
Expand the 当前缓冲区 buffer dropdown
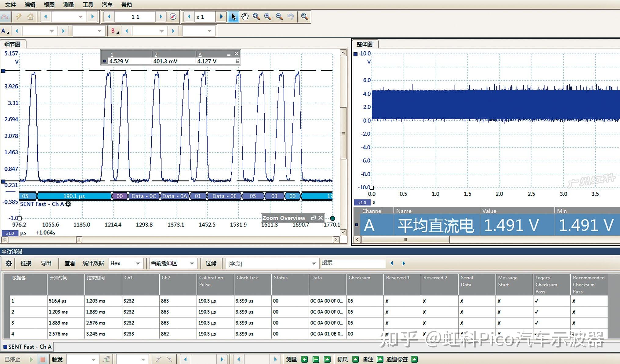[x=172, y=263]
